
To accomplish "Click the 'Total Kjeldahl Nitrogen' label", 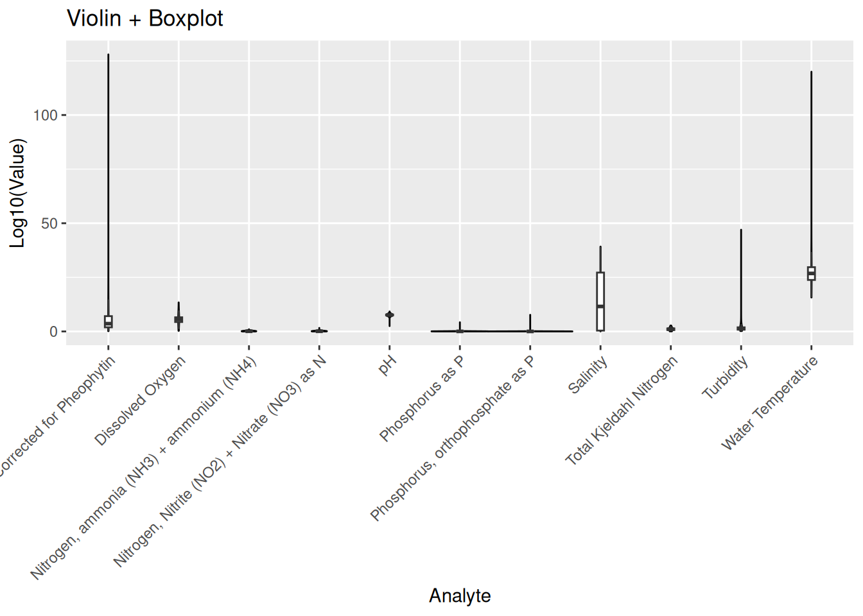I will click(621, 411).
